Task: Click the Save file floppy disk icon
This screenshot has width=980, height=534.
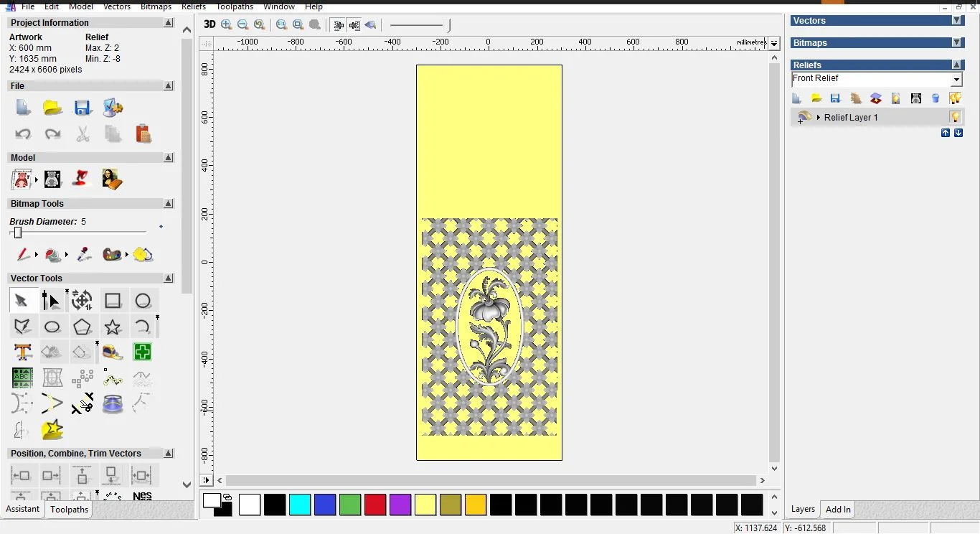Action: pyautogui.click(x=83, y=108)
